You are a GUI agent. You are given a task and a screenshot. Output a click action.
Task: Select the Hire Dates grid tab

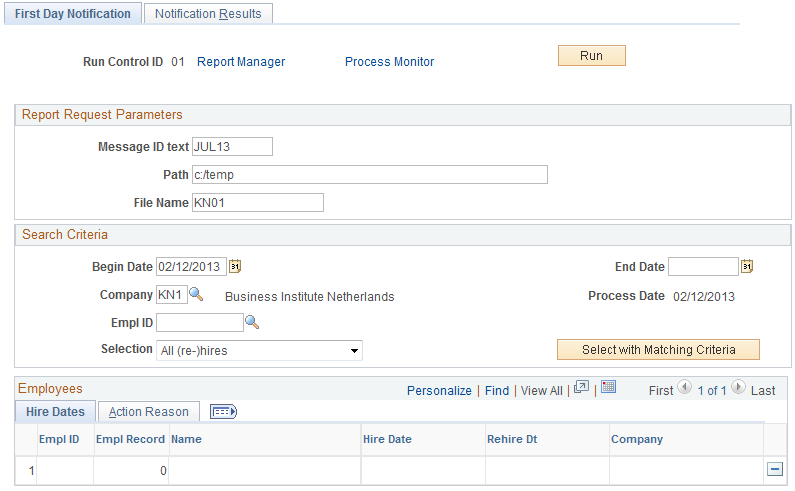tap(55, 412)
